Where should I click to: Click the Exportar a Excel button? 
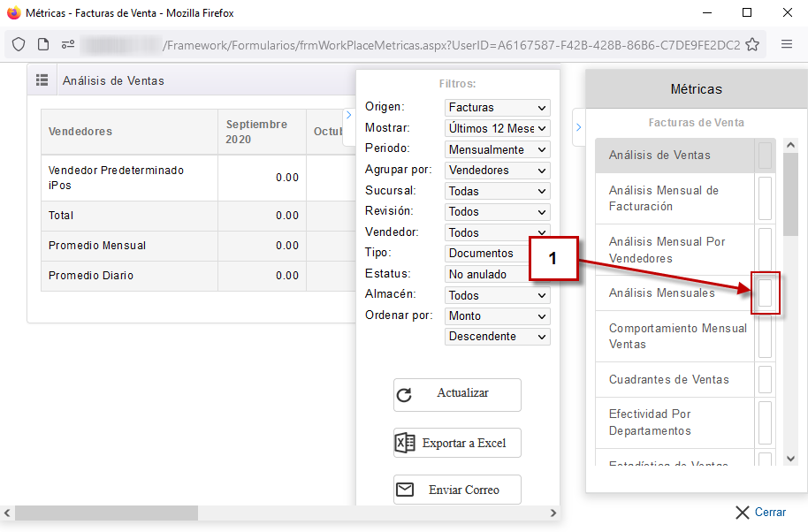[x=457, y=443]
